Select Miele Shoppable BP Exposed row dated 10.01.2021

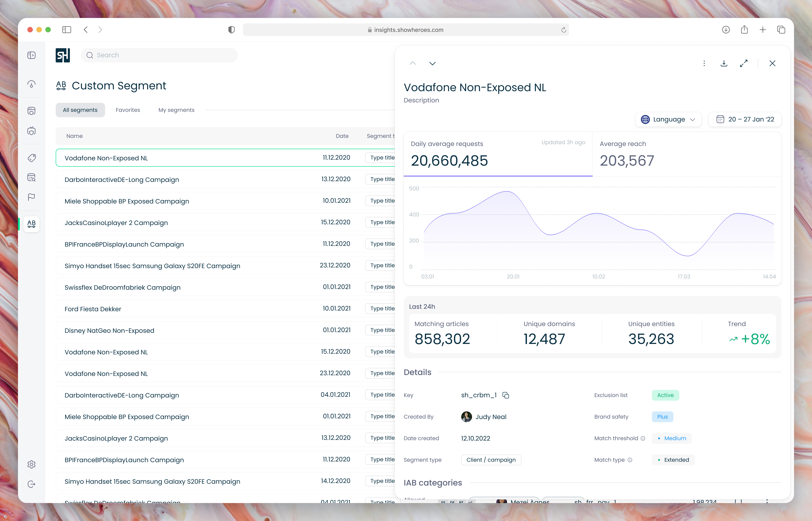[225, 201]
